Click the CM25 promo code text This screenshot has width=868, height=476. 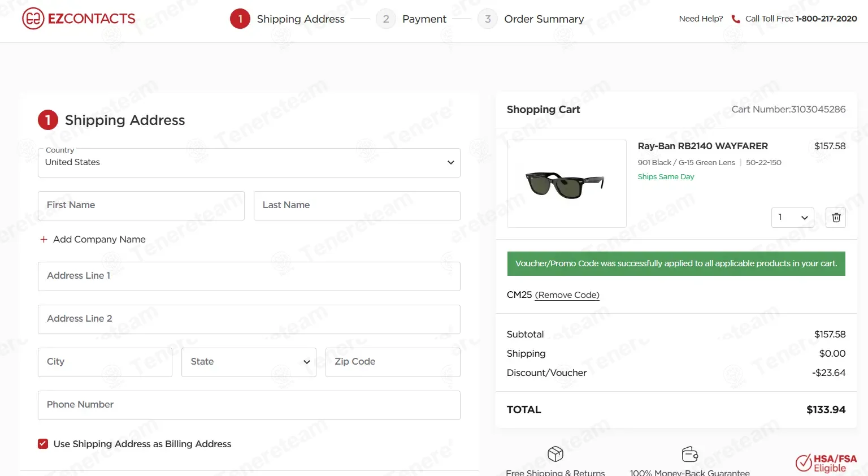pyautogui.click(x=519, y=295)
